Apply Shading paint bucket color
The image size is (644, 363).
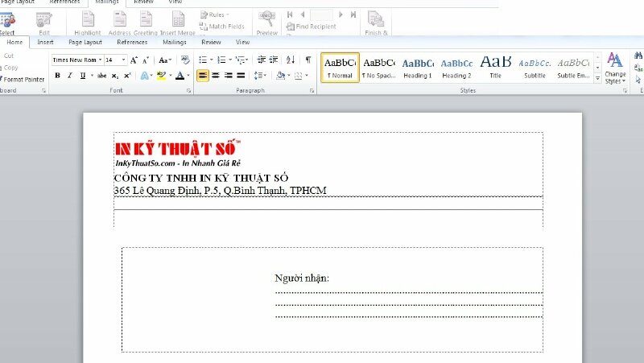click(280, 76)
